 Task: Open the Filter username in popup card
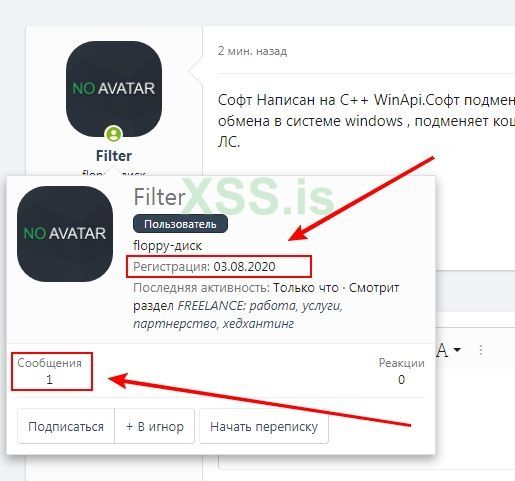pyautogui.click(x=159, y=197)
